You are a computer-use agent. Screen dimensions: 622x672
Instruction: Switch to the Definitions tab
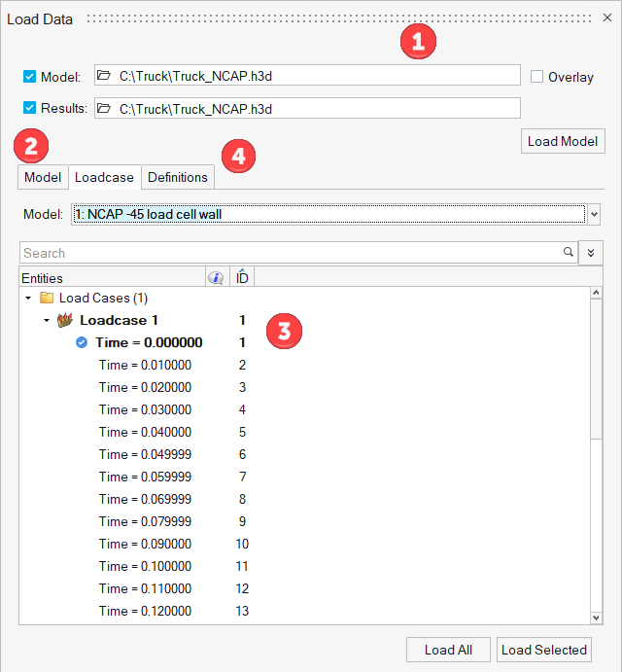click(x=178, y=177)
